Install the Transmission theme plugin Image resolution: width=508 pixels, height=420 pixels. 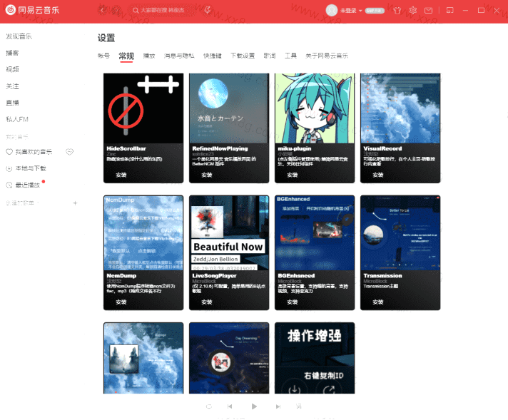pyautogui.click(x=377, y=302)
